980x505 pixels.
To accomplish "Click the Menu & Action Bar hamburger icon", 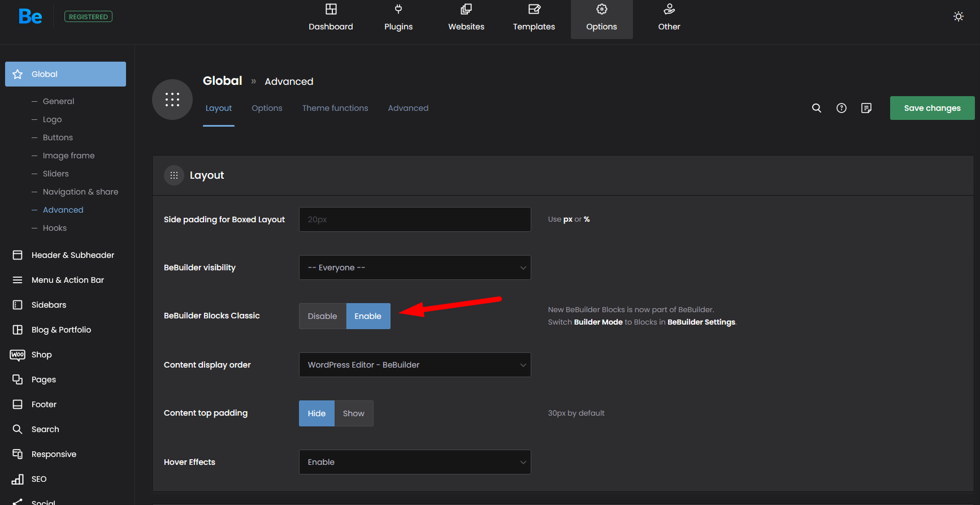I will pos(18,280).
